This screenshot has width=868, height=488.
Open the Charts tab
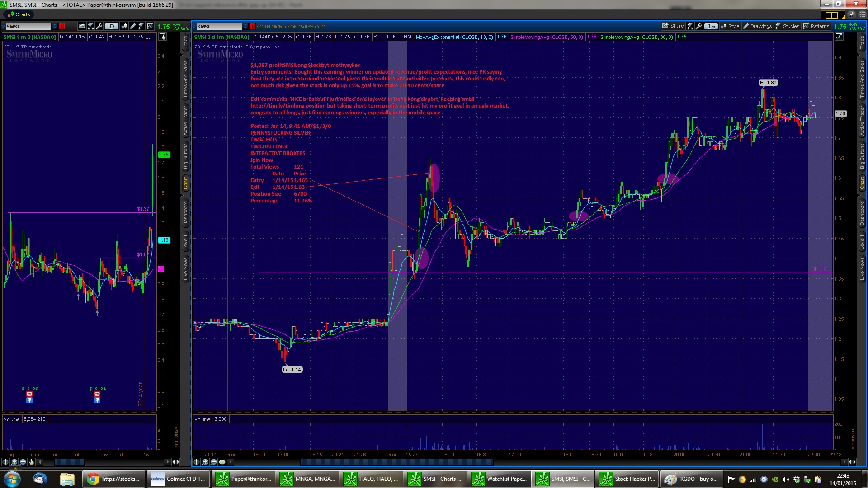tap(19, 14)
